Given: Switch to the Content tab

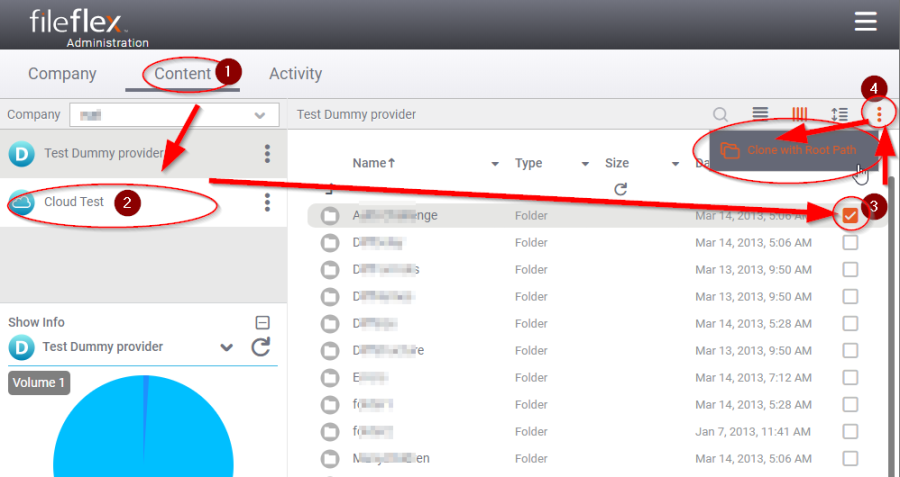Looking at the screenshot, I should point(183,73).
